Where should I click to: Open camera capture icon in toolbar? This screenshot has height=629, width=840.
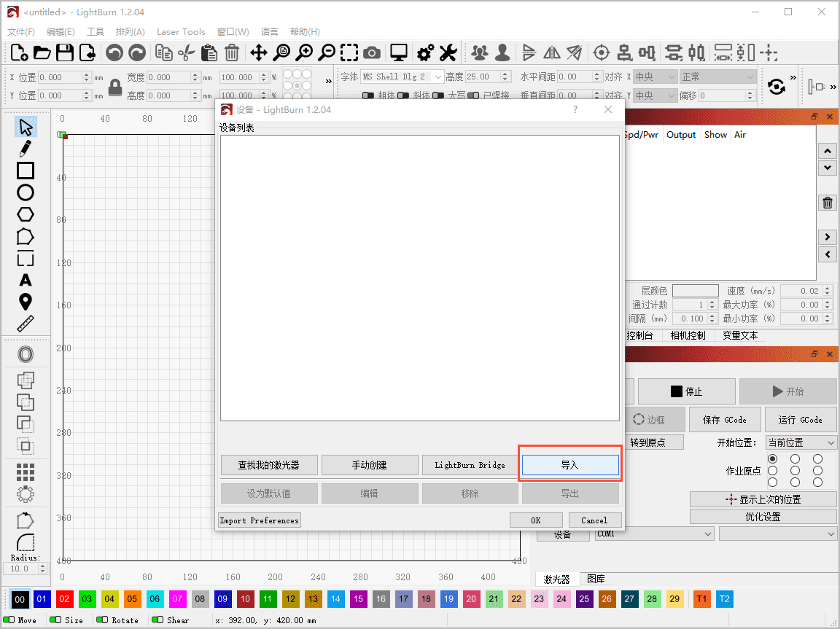click(x=372, y=52)
